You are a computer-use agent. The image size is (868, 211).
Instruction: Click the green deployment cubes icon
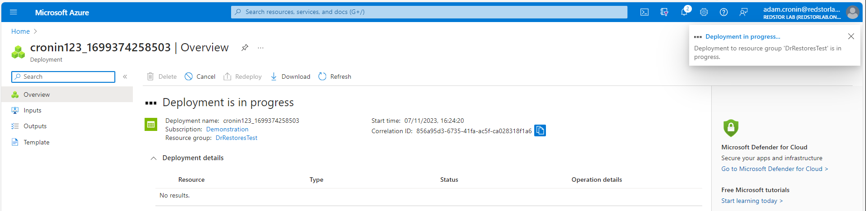(18, 52)
